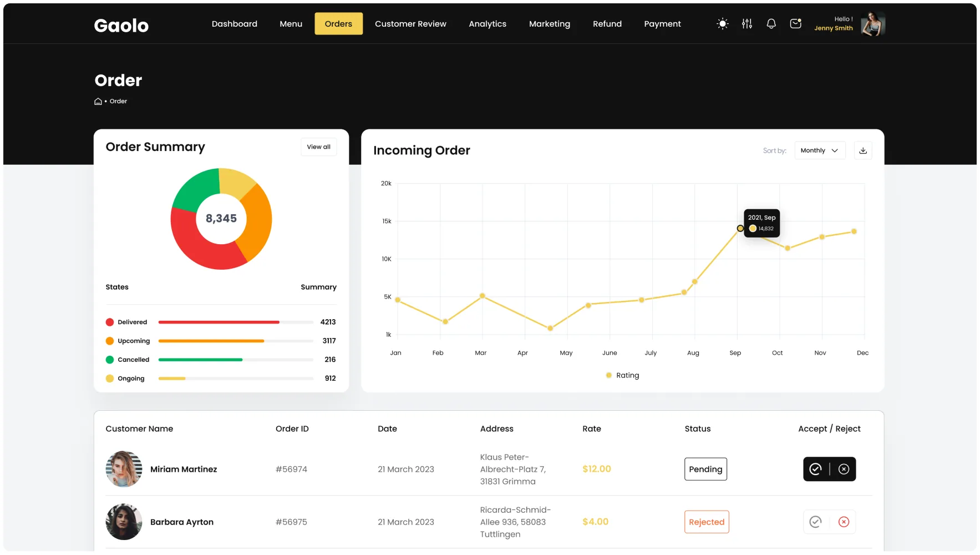Reject Miriam Martinez's order with X icon
980x555 pixels.
pos(844,469)
